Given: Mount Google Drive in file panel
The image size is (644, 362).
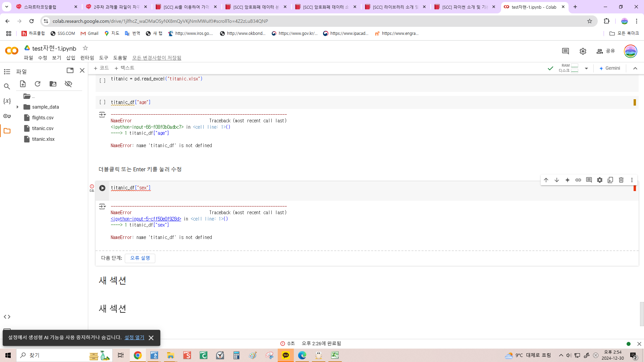Looking at the screenshot, I should (53, 84).
